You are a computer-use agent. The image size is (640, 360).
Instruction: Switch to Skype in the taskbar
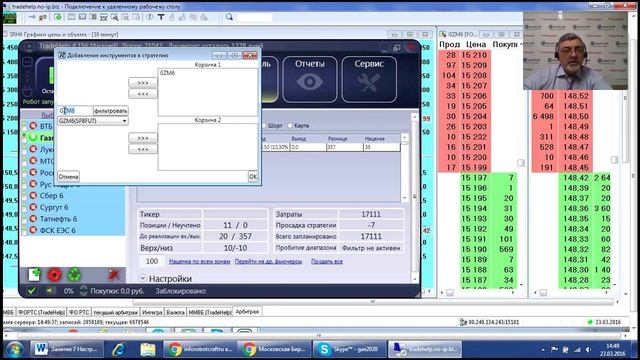(x=349, y=349)
